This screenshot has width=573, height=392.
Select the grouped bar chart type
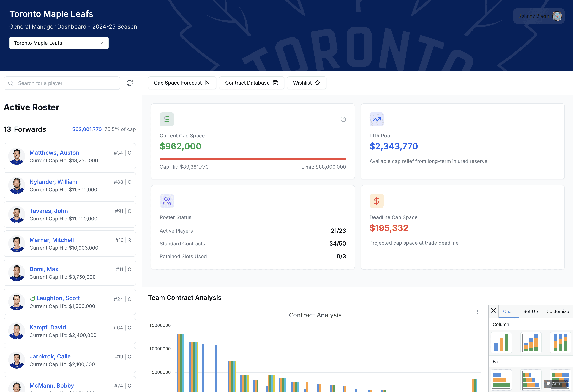point(501,380)
